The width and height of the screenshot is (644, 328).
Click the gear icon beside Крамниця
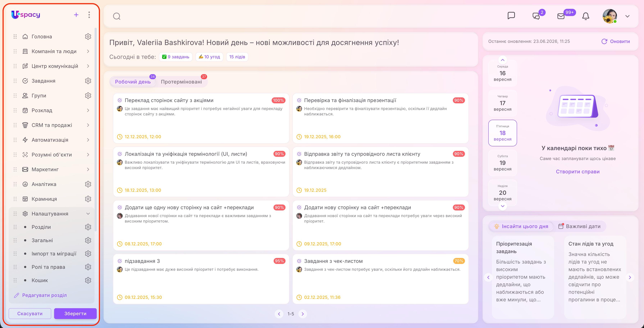(88, 199)
